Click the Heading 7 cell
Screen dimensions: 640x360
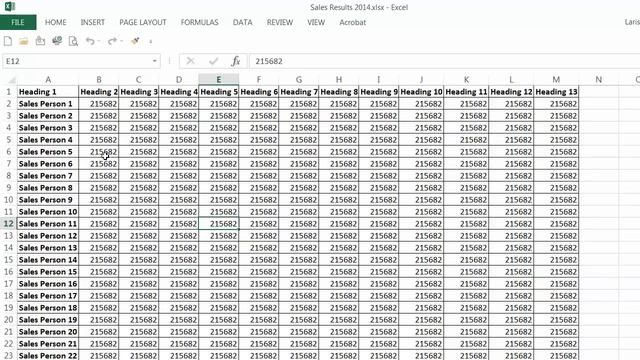[x=299, y=92]
